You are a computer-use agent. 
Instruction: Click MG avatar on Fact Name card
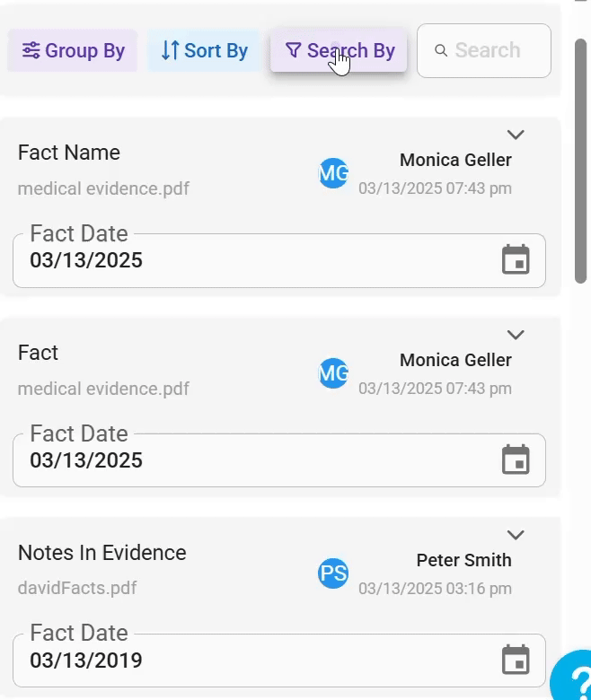[333, 173]
